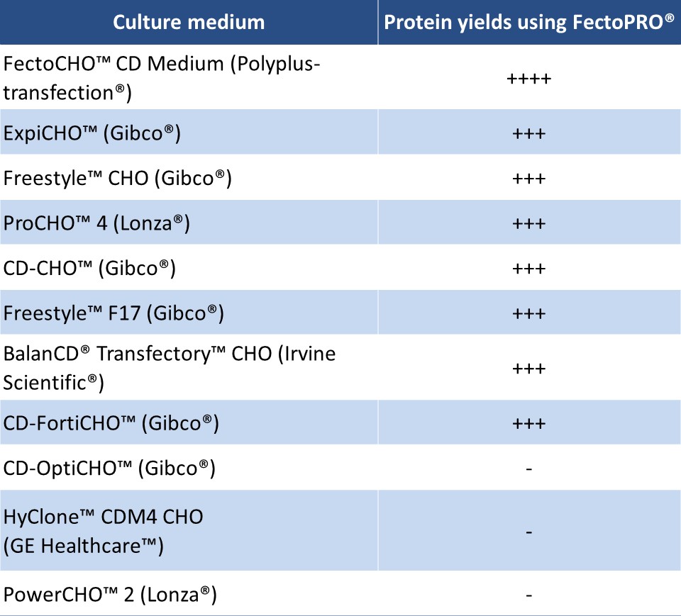Click the ProCHO 4 (Lonza) cell

[97, 223]
